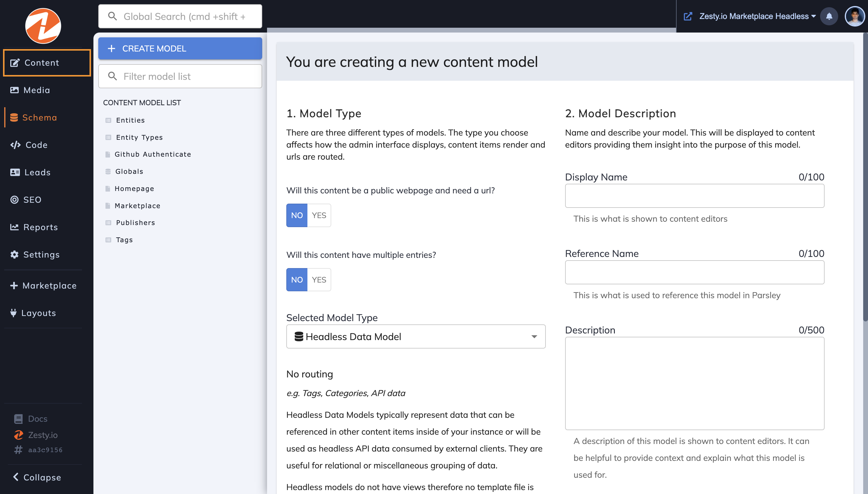Open the Entity Types model
Viewport: 868px width, 494px height.
pyautogui.click(x=139, y=137)
